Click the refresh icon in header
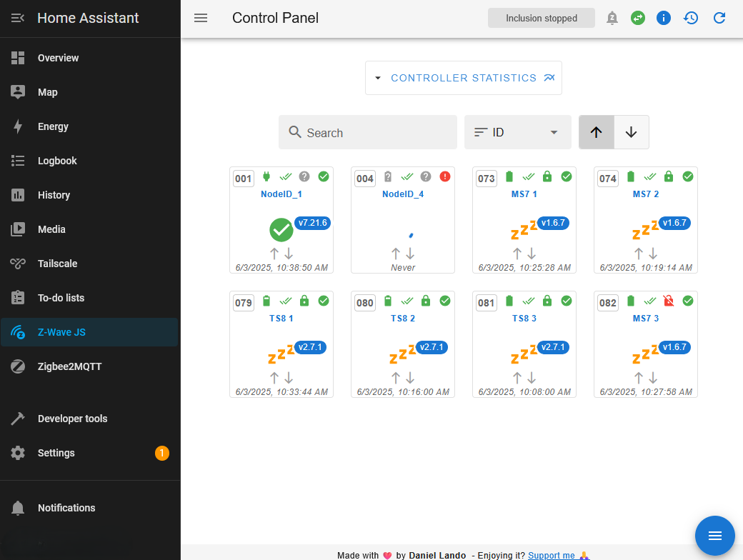The height and width of the screenshot is (560, 743). (719, 18)
